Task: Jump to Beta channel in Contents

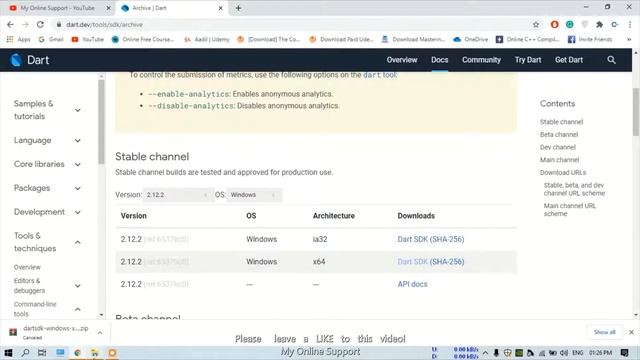Action: [559, 134]
